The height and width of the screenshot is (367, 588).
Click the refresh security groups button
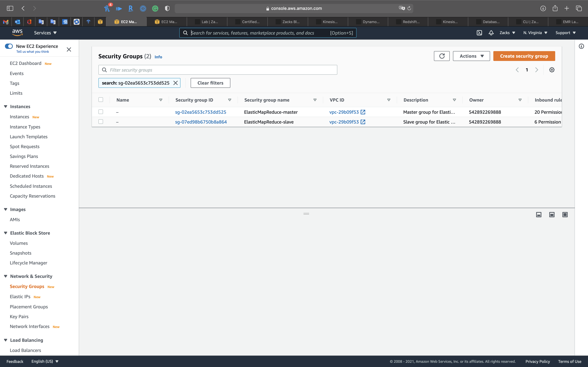click(x=441, y=56)
